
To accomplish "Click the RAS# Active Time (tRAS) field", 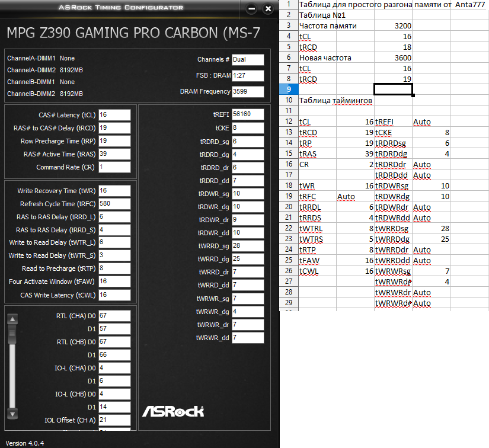I will (114, 154).
